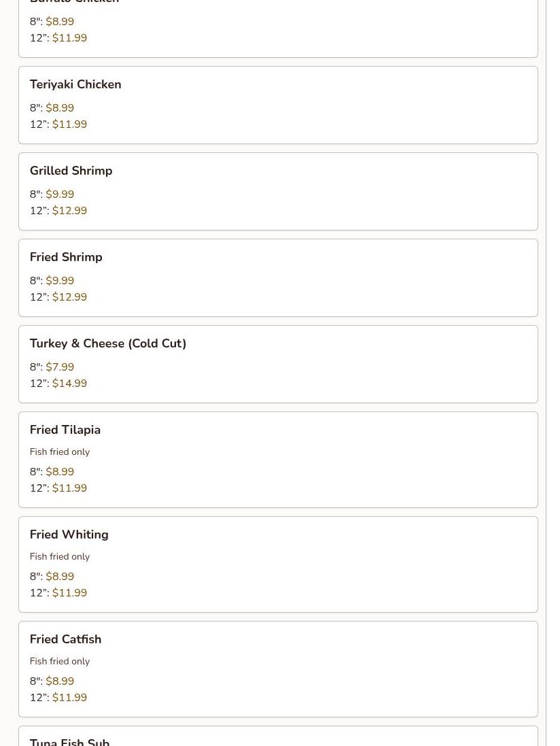This screenshot has width=560, height=746.
Task: Select Fried Catfish 12" $11.99 price
Action: click(58, 698)
